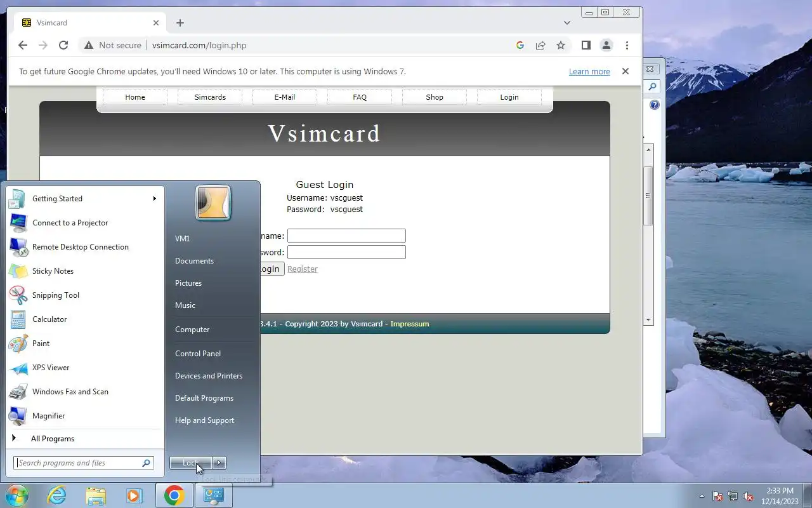This screenshot has height=508, width=812.
Task: Expand the tab search chevron
Action: coord(567,23)
